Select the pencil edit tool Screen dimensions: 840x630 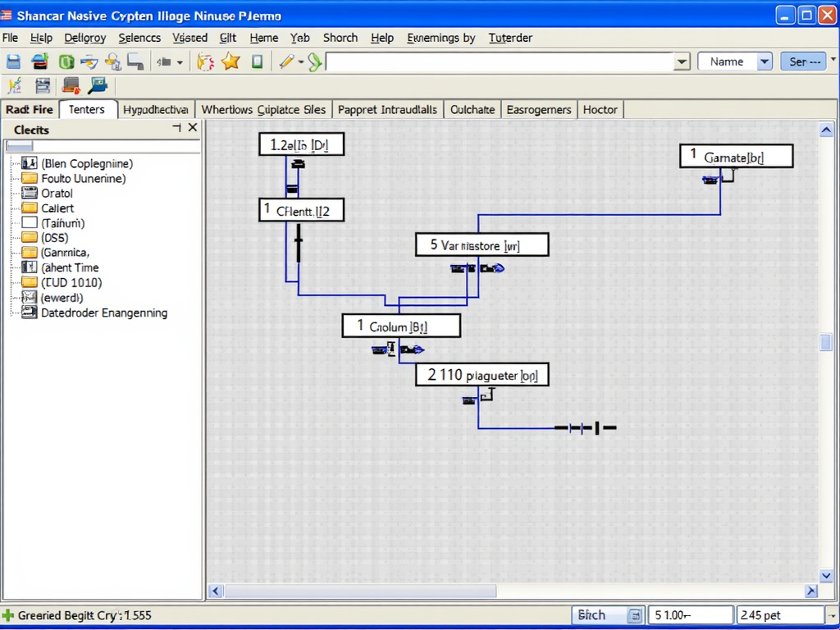286,62
